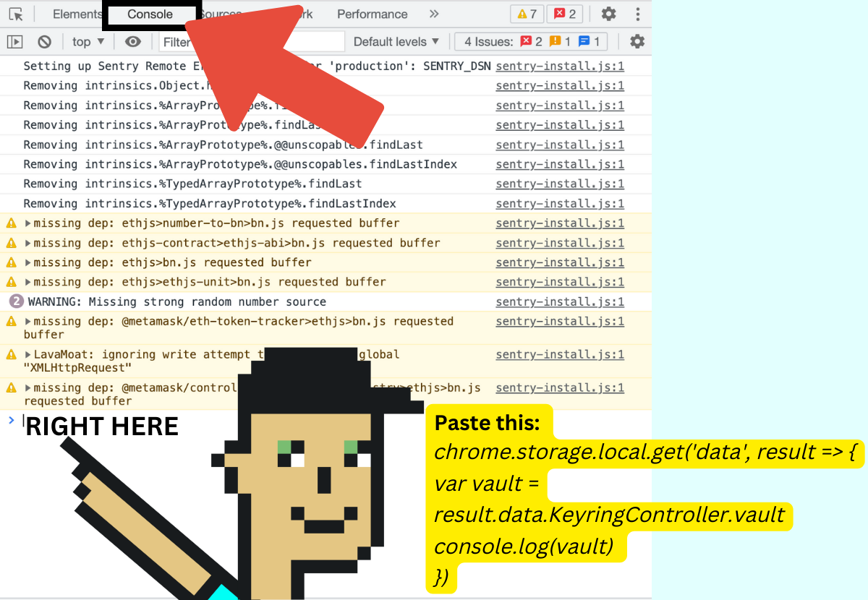Open sentry-install.js:1 link on '%TypedArrayPrototype%.findLast' row
This screenshot has height=600, width=868.
pyautogui.click(x=560, y=184)
